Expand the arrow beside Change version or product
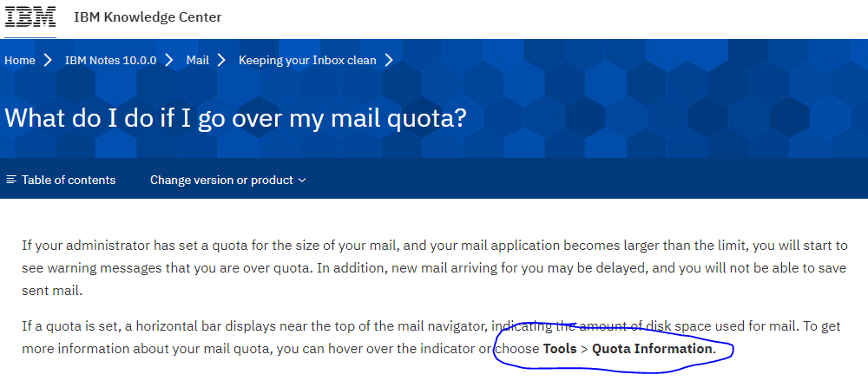This screenshot has height=381, width=868. [302, 181]
